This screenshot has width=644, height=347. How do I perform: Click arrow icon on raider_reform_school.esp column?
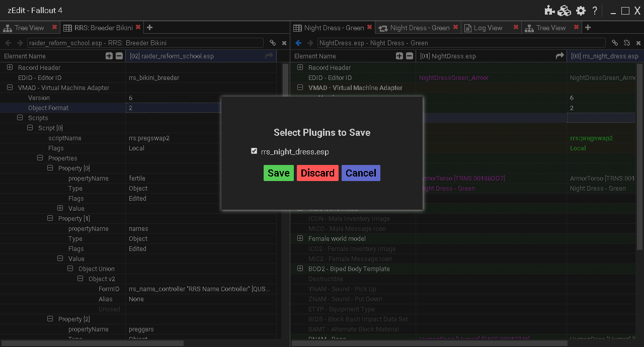(x=269, y=56)
